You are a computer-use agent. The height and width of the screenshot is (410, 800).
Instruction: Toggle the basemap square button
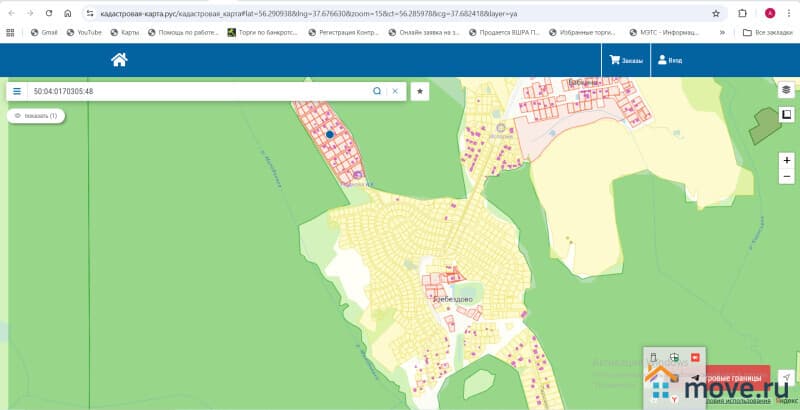[786, 114]
